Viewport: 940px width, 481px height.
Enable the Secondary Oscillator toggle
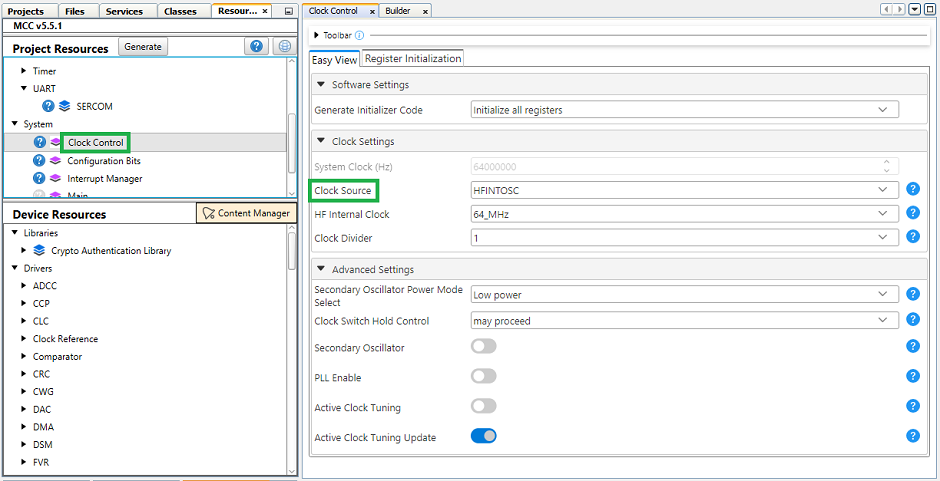(x=483, y=346)
